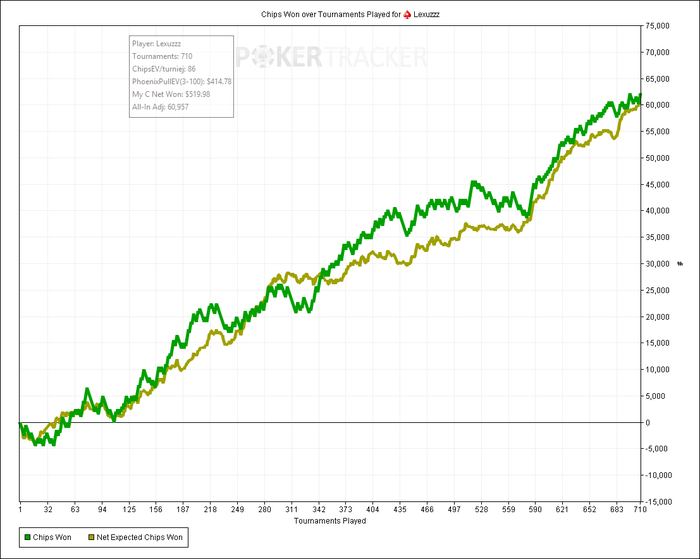
Task: Click 'Tournaments: 710' in the info box
Action: pos(162,56)
